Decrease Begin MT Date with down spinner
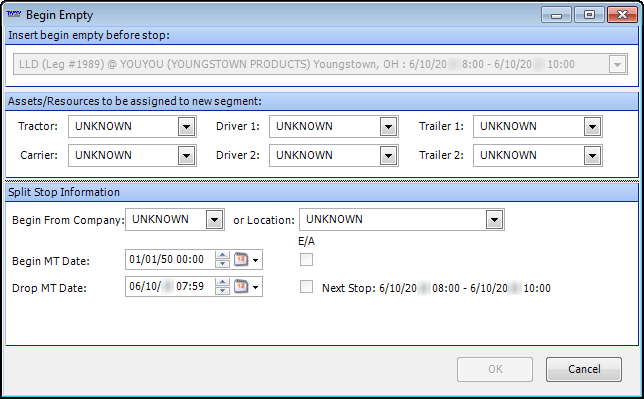The image size is (644, 399). (x=222, y=263)
